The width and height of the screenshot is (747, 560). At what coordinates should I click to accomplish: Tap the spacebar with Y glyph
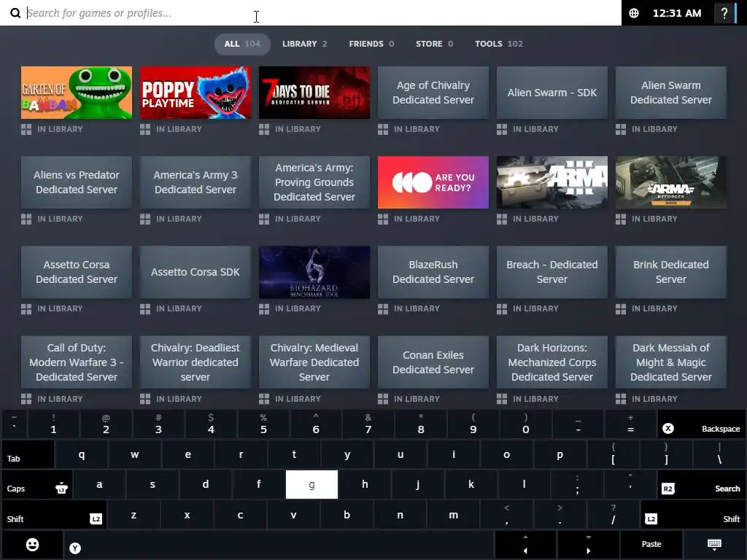click(x=279, y=545)
